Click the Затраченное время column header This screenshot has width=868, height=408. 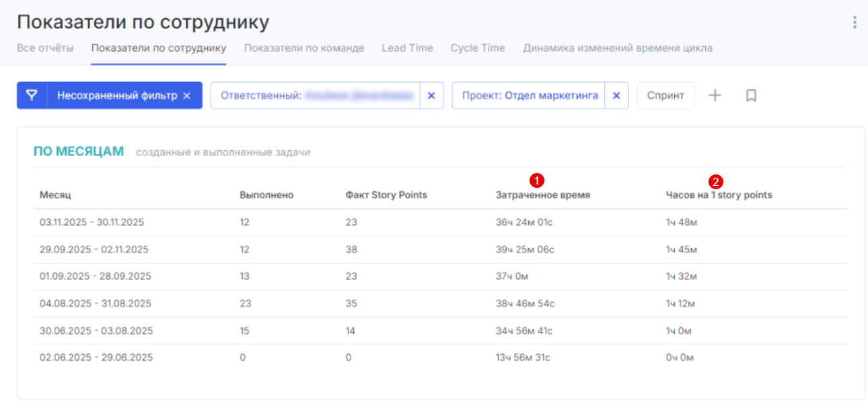click(x=542, y=195)
